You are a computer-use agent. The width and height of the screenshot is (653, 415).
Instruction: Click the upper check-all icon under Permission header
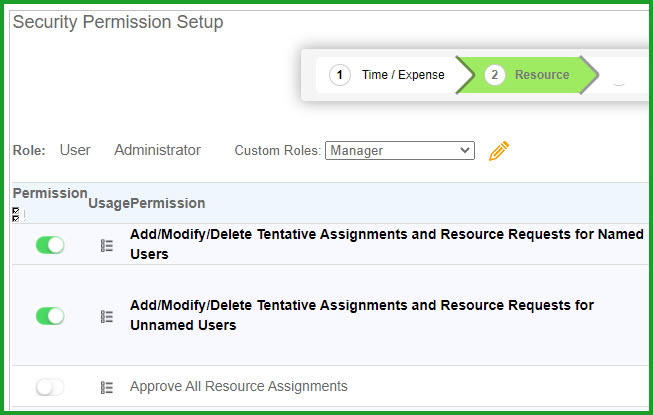coord(16,211)
